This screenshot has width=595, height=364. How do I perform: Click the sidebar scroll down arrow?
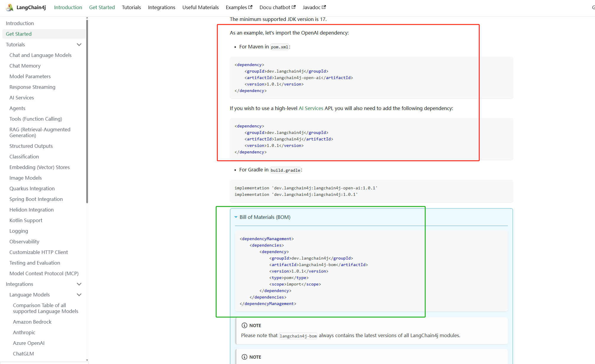tap(87, 360)
